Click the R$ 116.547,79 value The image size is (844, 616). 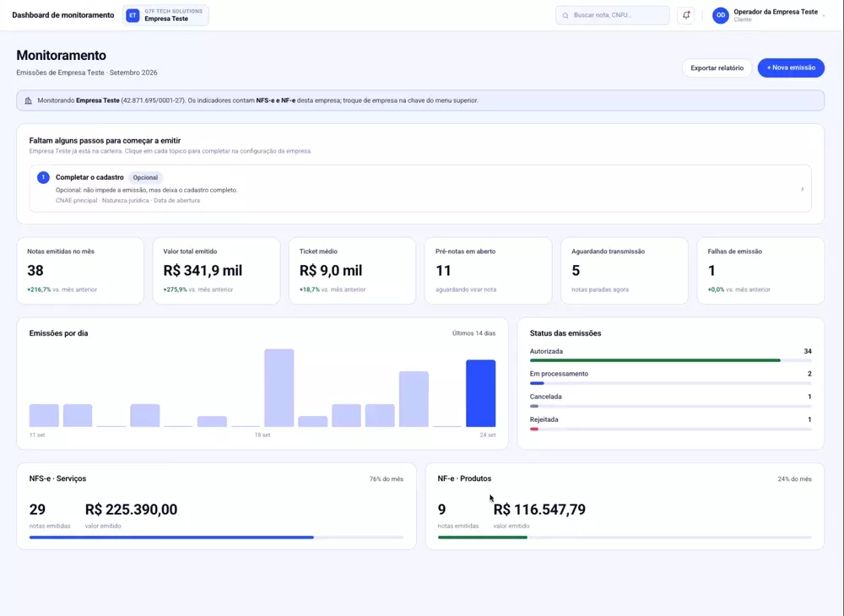tap(539, 510)
